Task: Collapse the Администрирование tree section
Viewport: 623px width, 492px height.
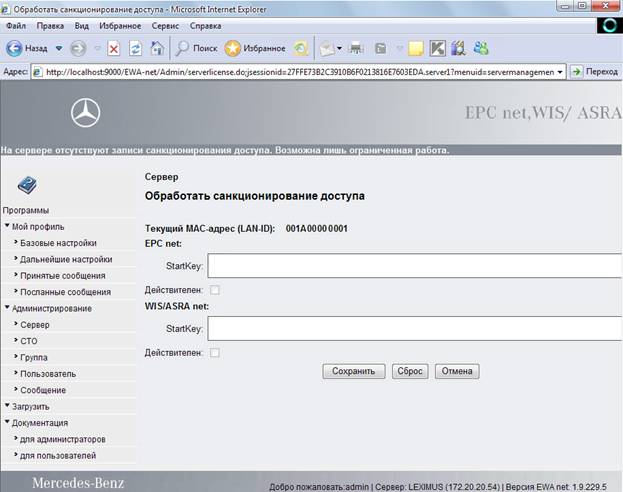Action: coord(7,307)
